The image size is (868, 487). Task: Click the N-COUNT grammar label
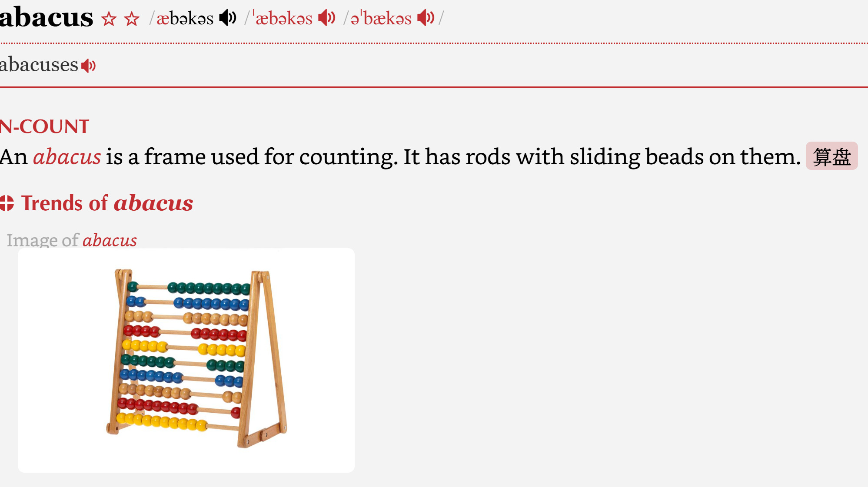point(44,126)
